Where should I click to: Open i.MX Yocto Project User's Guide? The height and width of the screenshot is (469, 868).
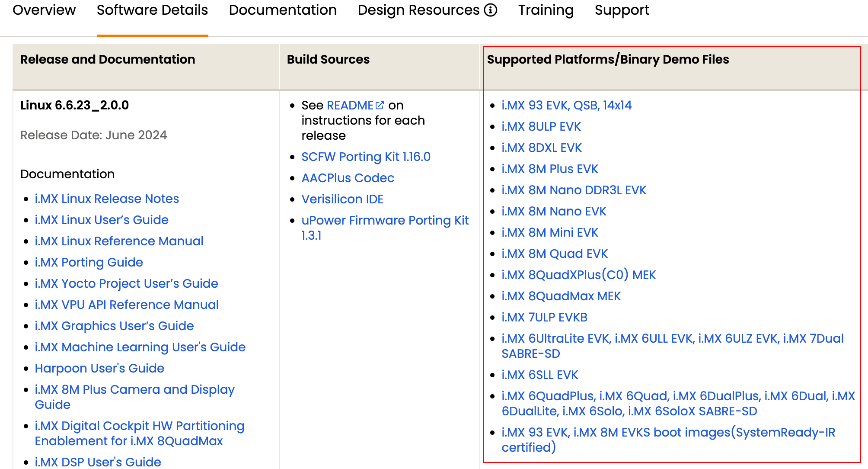pyautogui.click(x=126, y=283)
